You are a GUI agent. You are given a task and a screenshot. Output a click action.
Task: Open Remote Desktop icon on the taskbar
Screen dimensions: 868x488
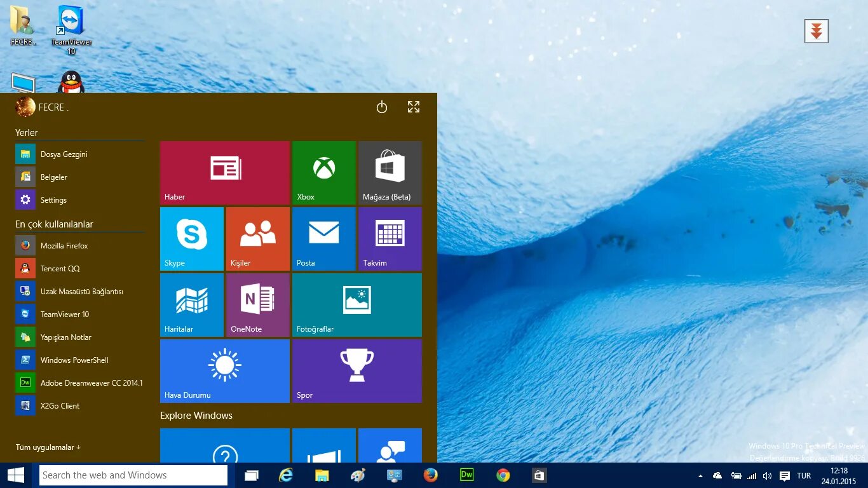395,475
